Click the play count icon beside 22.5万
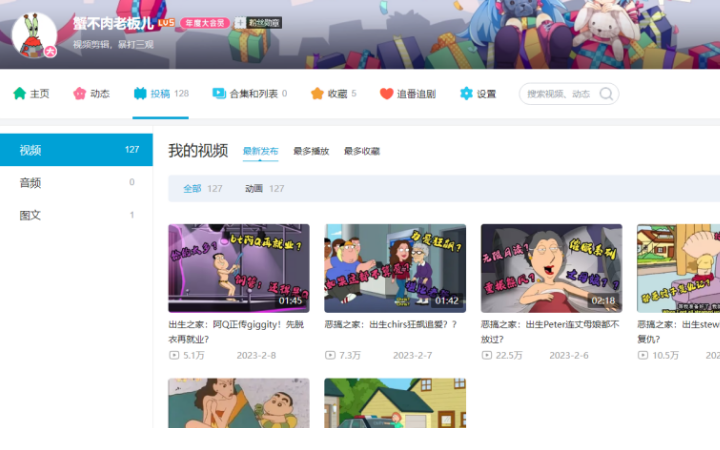The image size is (720, 450). point(487,355)
